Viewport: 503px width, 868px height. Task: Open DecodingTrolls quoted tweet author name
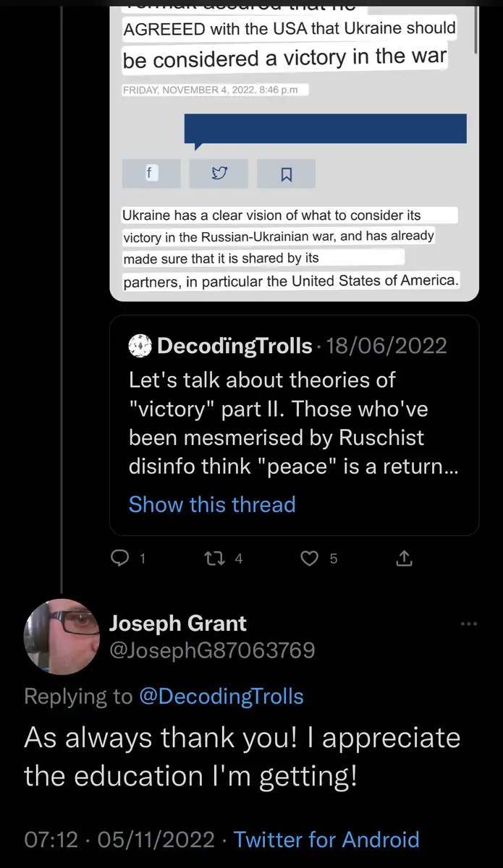[x=234, y=346]
